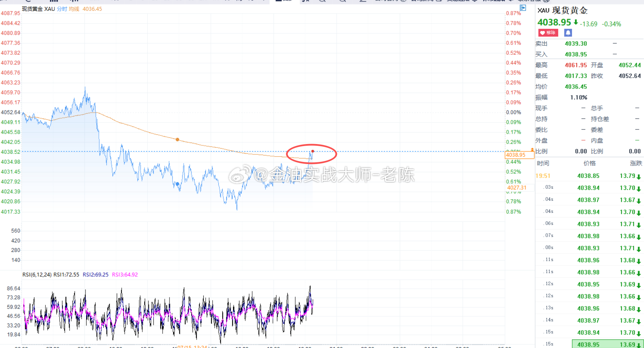The image size is (644, 348).
Task: Select the RSI2:69.25 indicator label
Action: 95,275
